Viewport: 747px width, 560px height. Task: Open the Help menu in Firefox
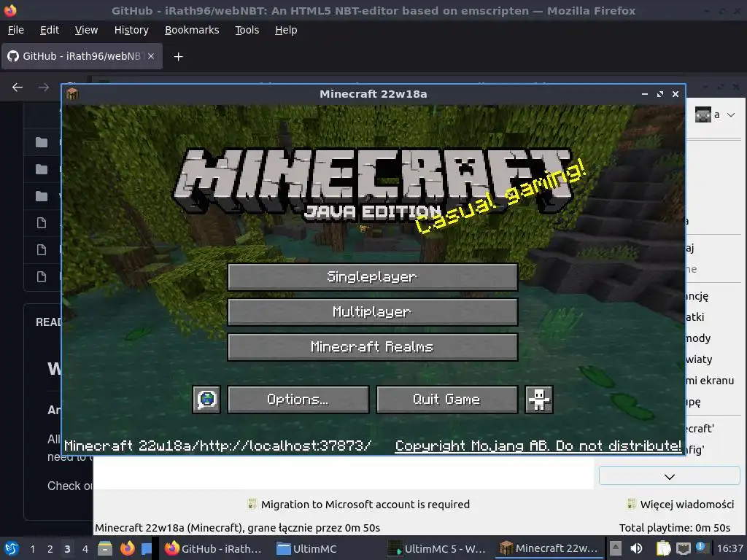coord(286,30)
